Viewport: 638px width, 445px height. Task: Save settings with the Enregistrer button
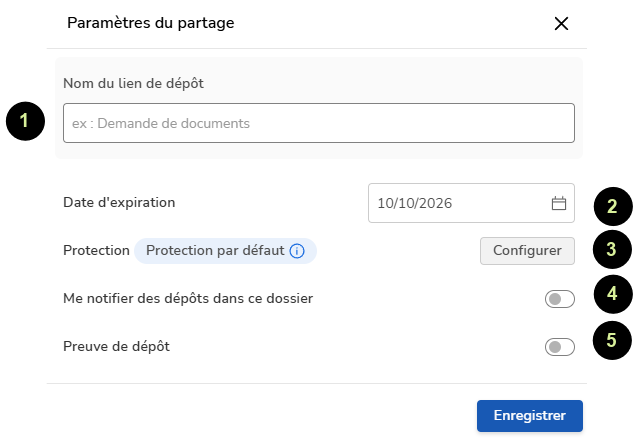point(529,416)
